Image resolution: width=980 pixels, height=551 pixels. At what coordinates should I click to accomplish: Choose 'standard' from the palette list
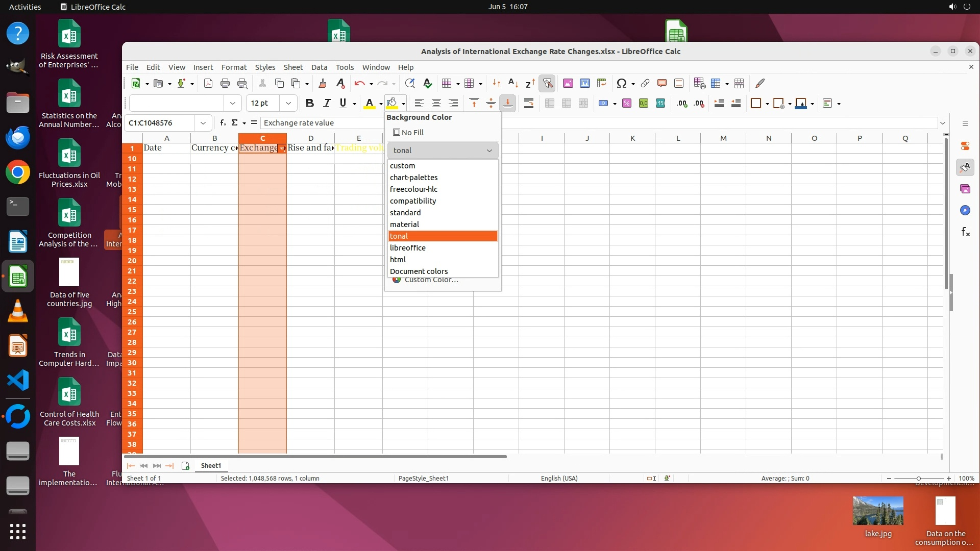[405, 213]
